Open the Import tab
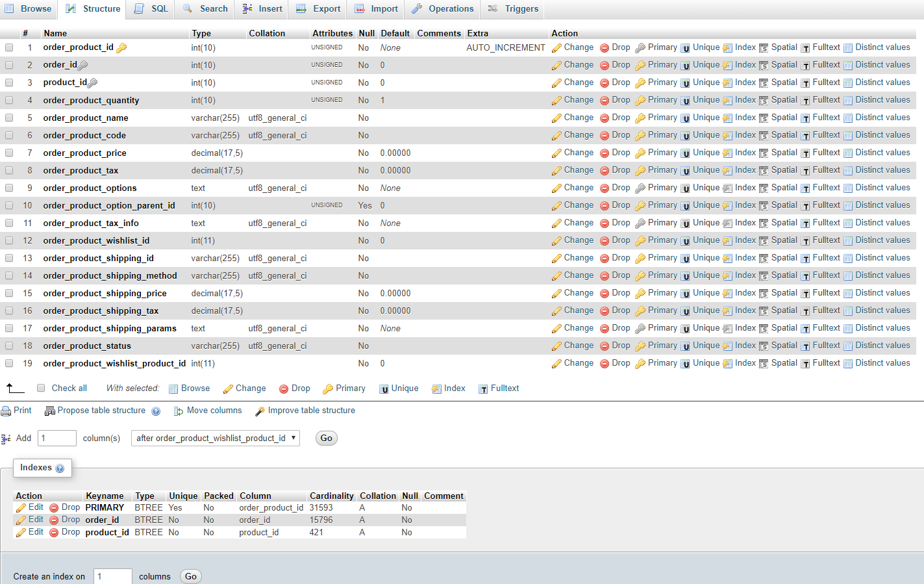The height and width of the screenshot is (584, 924). (376, 9)
